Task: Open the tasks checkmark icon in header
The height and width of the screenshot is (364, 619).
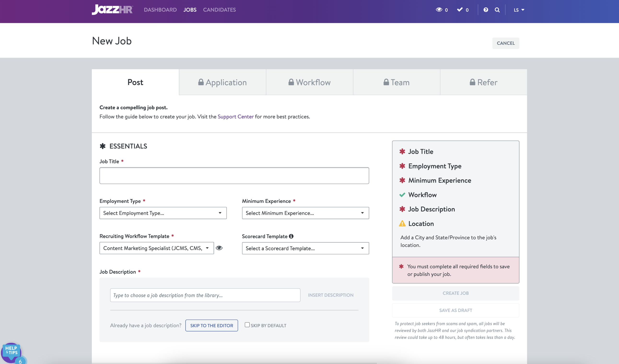Action: click(460, 10)
